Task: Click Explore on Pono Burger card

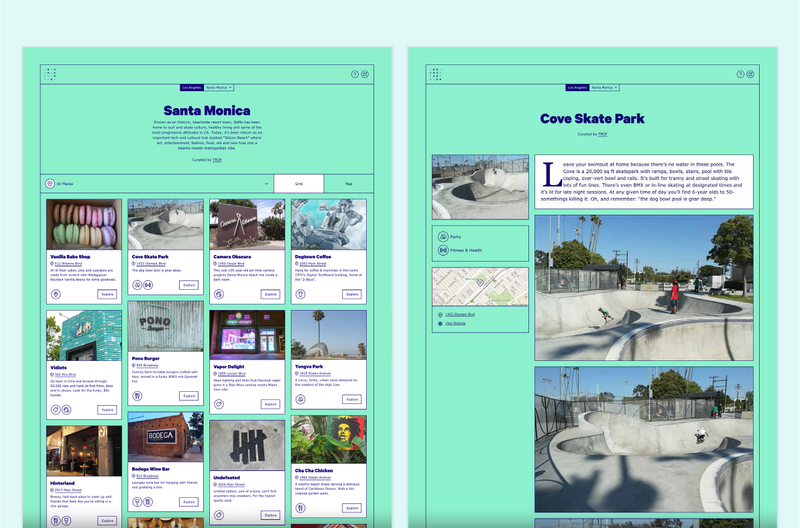Action: [x=189, y=396]
